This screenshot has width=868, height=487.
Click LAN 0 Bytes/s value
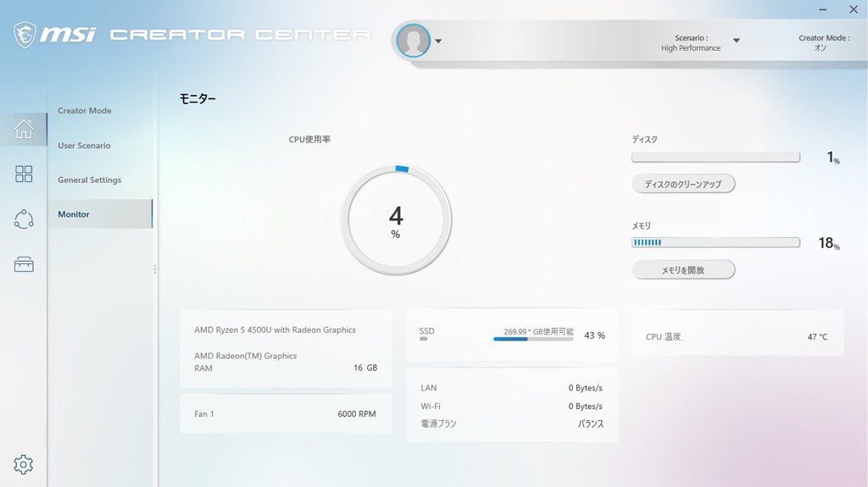point(585,388)
